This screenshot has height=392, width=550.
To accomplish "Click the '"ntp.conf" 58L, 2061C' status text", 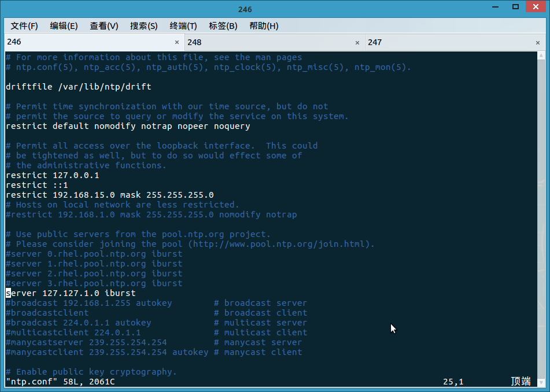I will [x=60, y=382].
